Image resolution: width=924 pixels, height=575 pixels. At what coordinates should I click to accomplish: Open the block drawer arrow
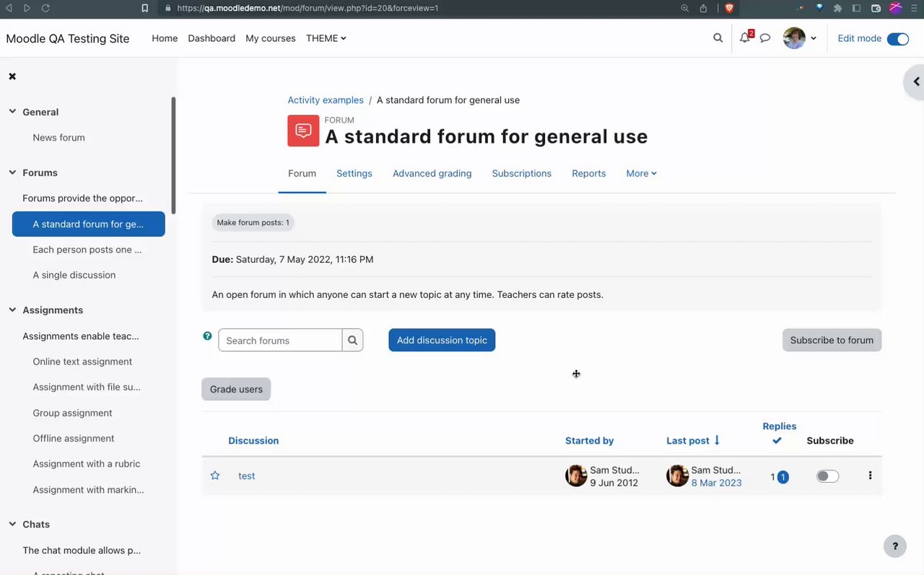tap(915, 82)
